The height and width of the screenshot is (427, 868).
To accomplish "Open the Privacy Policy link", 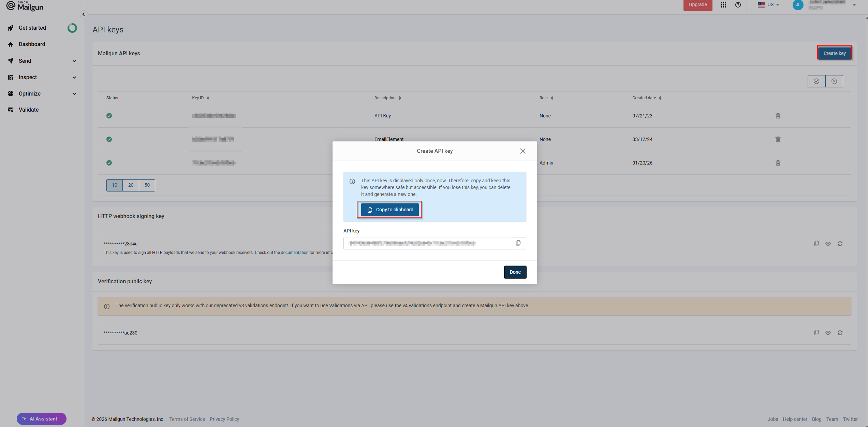I will click(x=224, y=419).
